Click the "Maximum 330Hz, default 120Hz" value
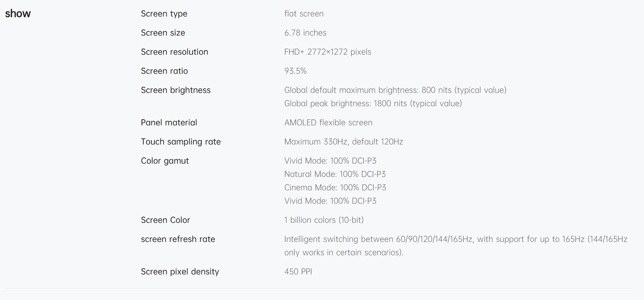Screen dimensions: 644x300 click(343, 142)
